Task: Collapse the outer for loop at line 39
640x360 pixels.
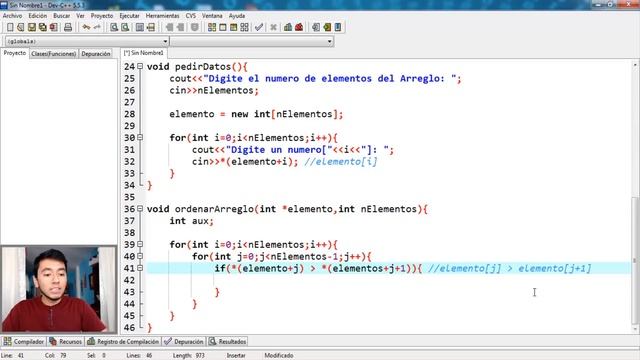Action: [140, 244]
